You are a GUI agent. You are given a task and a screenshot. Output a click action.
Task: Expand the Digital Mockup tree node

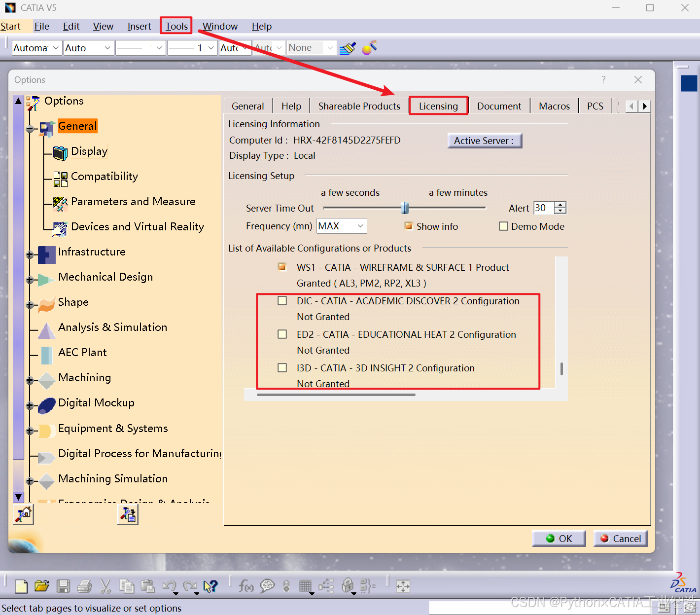[30, 406]
